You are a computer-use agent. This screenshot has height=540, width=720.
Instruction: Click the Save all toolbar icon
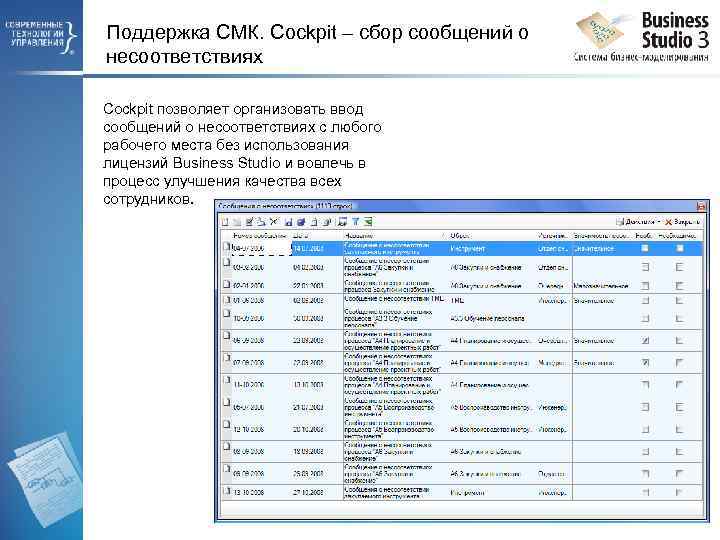pyautogui.click(x=301, y=222)
